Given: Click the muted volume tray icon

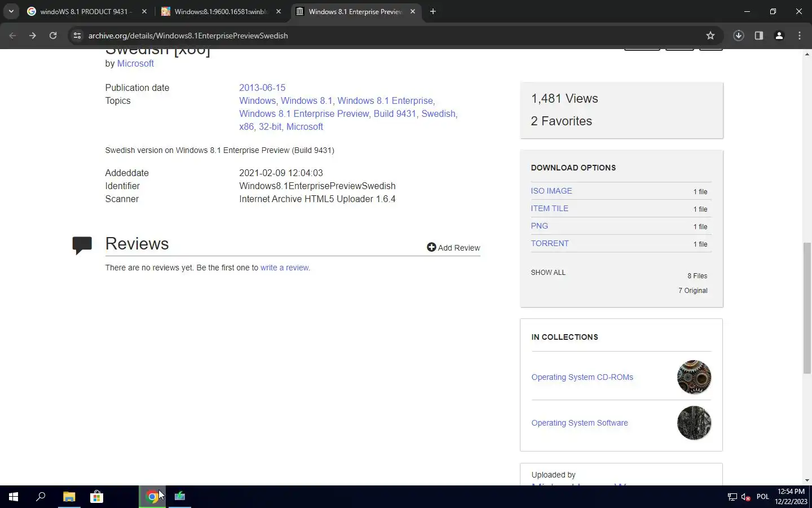Looking at the screenshot, I should 746,497.
